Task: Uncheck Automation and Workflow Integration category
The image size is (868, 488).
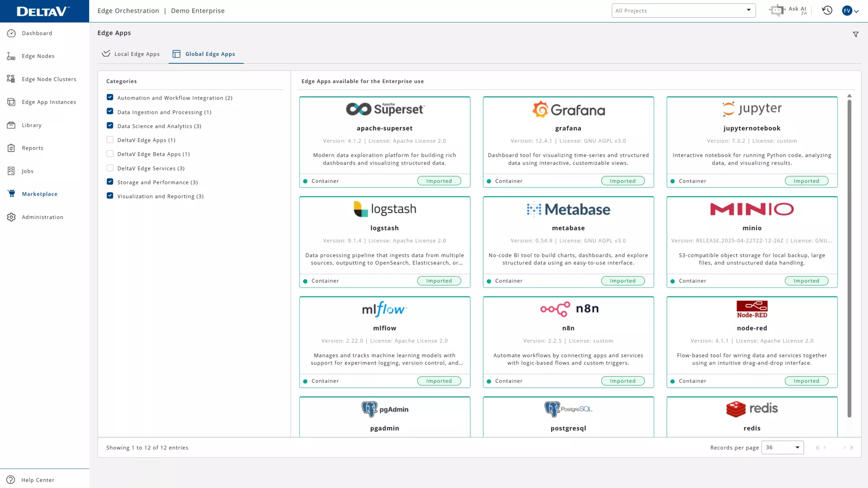Action: pyautogui.click(x=110, y=97)
